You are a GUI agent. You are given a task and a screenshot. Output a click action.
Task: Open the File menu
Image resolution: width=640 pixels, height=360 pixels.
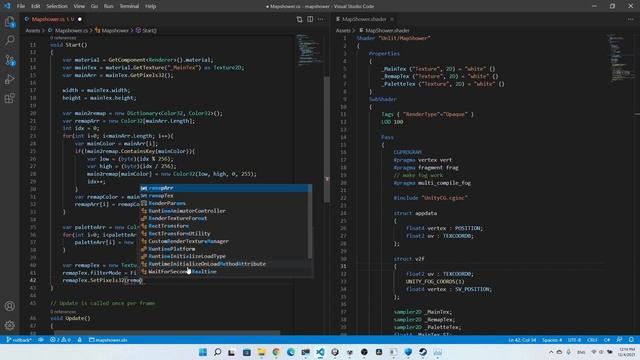[x=21, y=6]
